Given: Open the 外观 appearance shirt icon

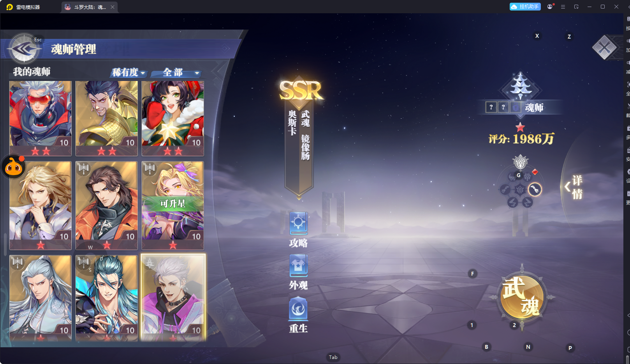Looking at the screenshot, I should [x=298, y=266].
